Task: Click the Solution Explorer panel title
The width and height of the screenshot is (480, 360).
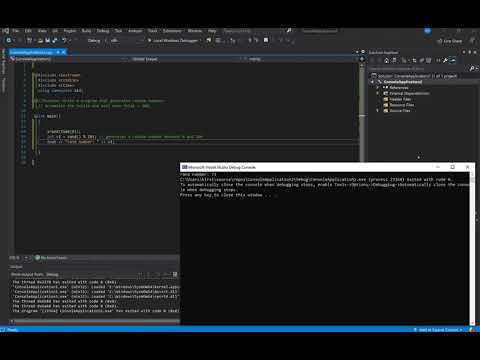Action: coord(383,52)
